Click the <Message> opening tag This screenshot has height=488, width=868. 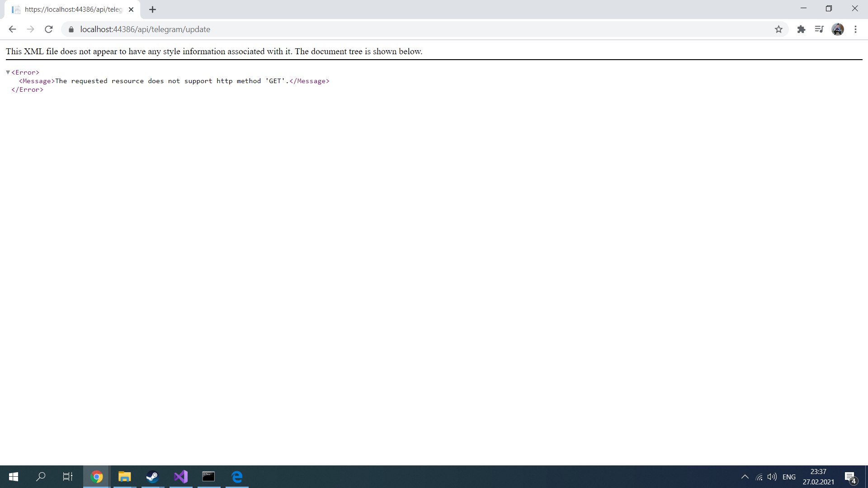(x=37, y=81)
